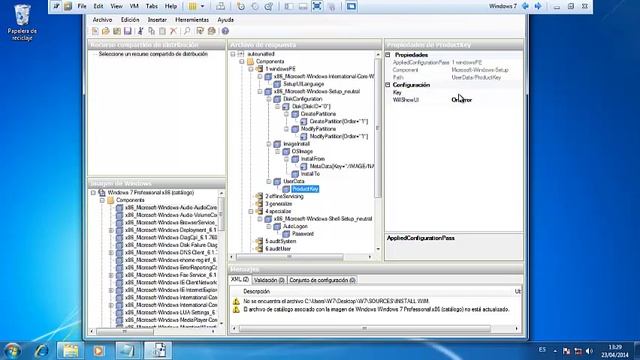The width and height of the screenshot is (640, 360).
Task: Click the VMware console view icon
Action: [351, 6]
